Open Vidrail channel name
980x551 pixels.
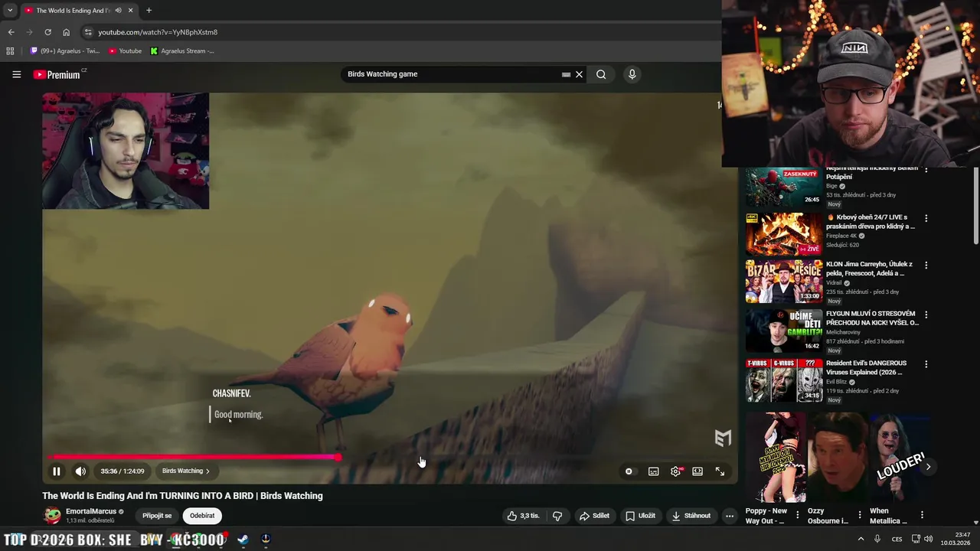point(835,282)
